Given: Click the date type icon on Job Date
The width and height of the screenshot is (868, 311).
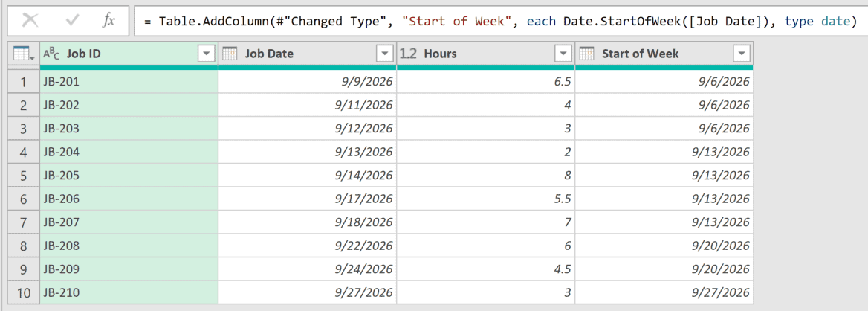Looking at the screenshot, I should [x=230, y=54].
